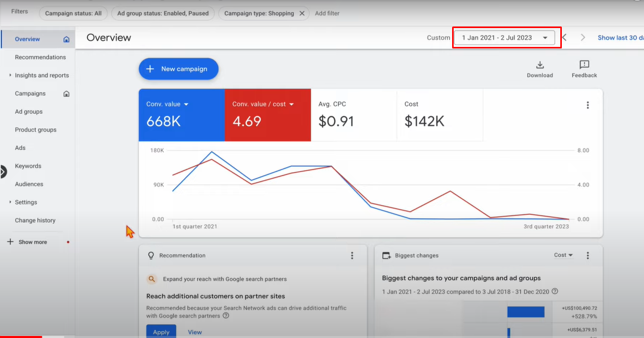The image size is (644, 338).
Task: Click the New campaign button
Action: pos(179,69)
